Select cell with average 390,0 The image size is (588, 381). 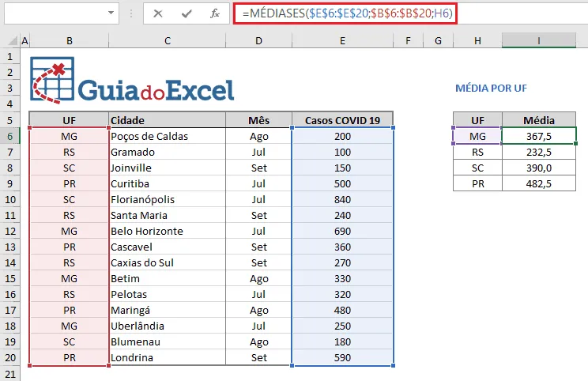pos(539,168)
